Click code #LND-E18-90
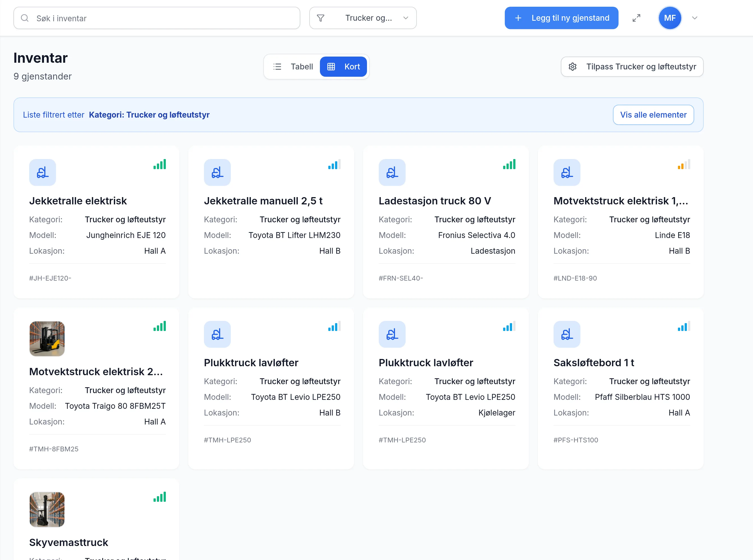753x560 pixels. click(x=575, y=278)
